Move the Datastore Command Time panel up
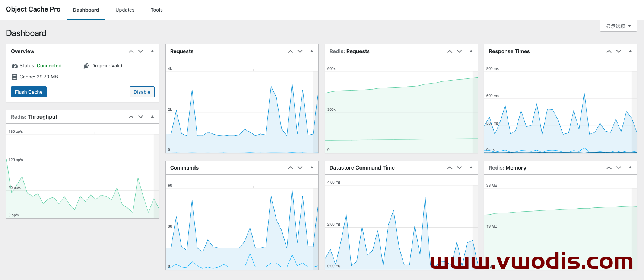The width and height of the screenshot is (644, 280). click(x=450, y=168)
